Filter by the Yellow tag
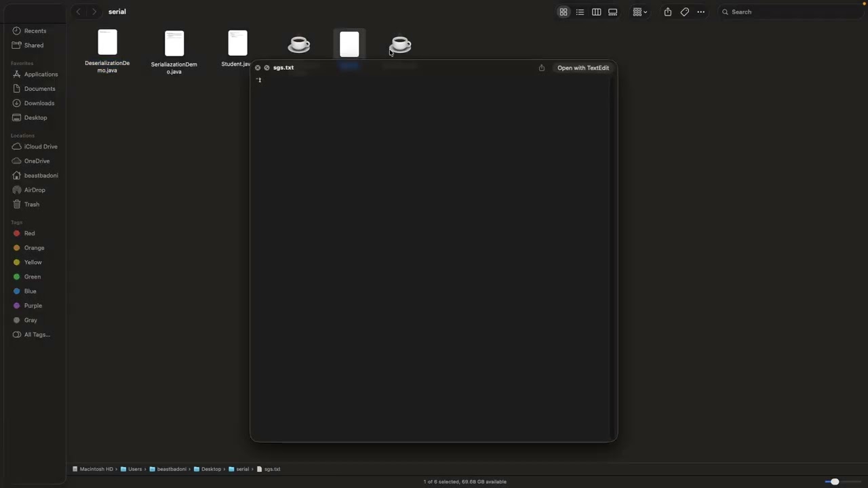The image size is (868, 488). pos(33,262)
